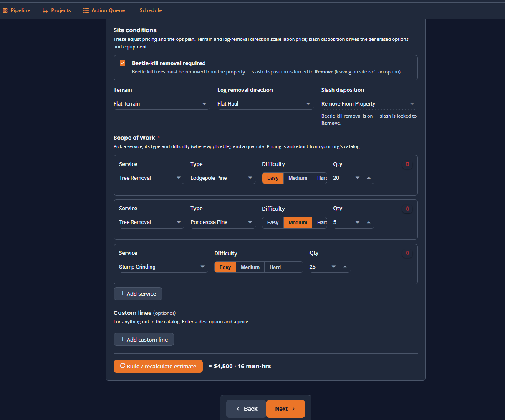The height and width of the screenshot is (420, 505).
Task: Open the Ponderosa Pine type dropdown
Action: 223,222
